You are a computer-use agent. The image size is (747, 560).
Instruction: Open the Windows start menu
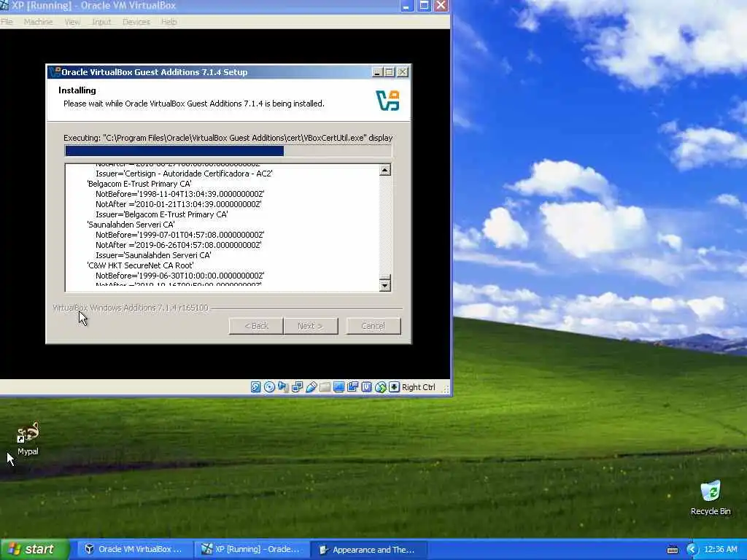[x=35, y=550]
